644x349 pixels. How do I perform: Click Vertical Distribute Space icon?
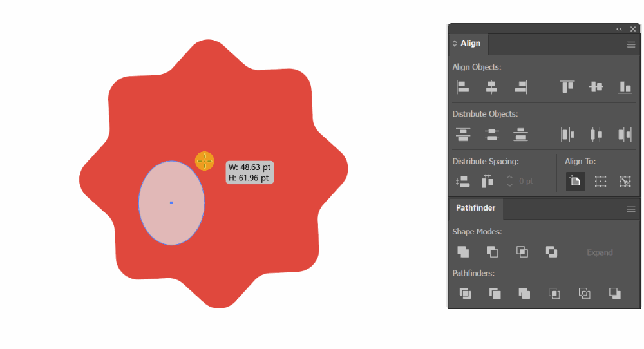point(463,182)
